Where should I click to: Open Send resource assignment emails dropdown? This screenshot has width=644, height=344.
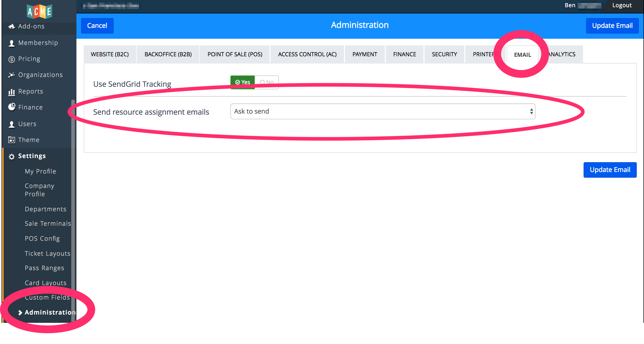(382, 111)
